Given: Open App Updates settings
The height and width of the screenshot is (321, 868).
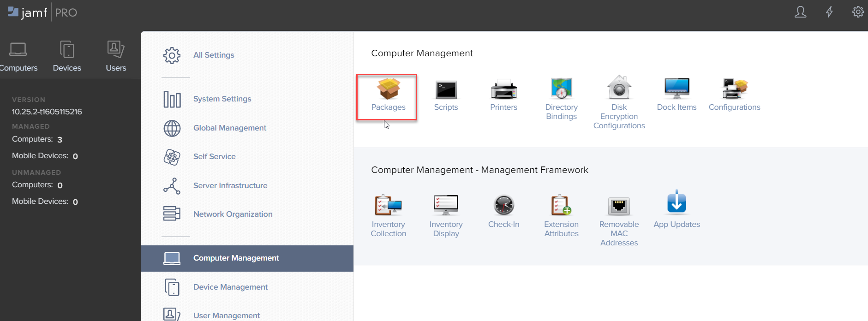Looking at the screenshot, I should pos(676,204).
